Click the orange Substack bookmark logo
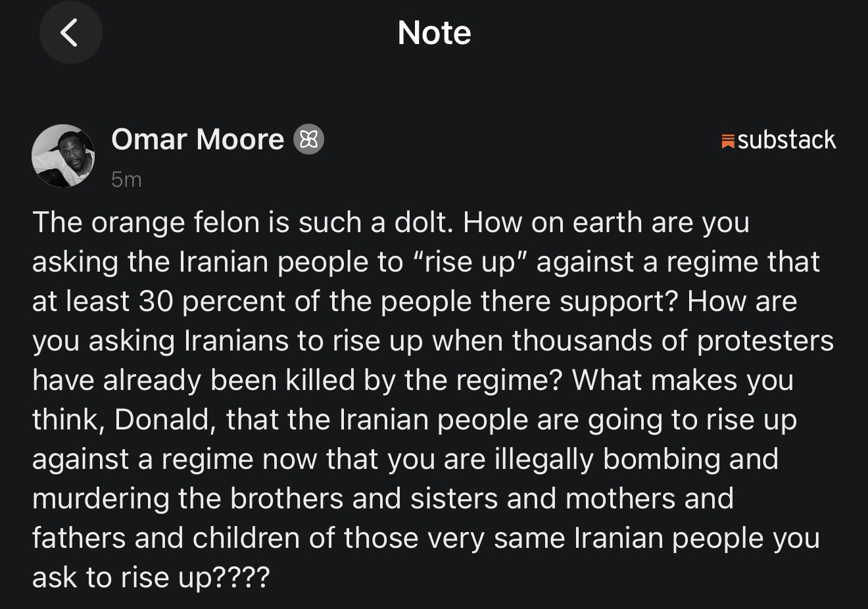Screen dimensions: 868x609 (x=727, y=141)
